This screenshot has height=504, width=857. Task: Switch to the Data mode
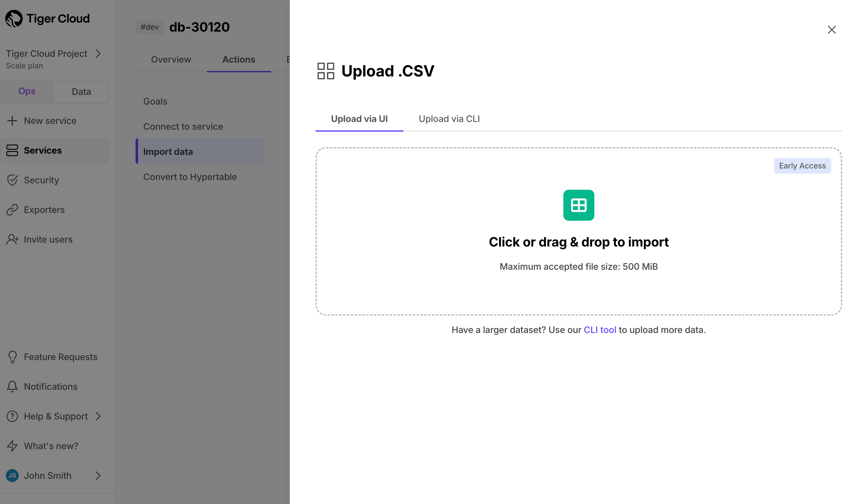[x=81, y=91]
